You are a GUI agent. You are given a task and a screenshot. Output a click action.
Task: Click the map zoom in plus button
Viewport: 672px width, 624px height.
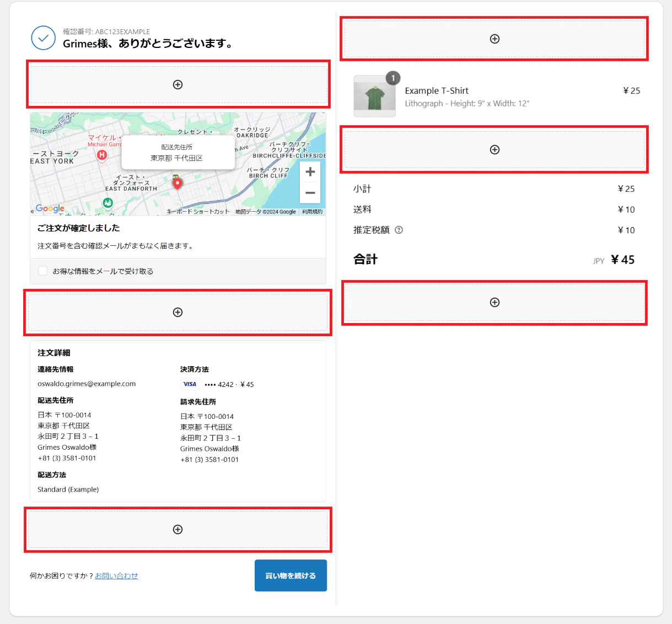coord(310,172)
